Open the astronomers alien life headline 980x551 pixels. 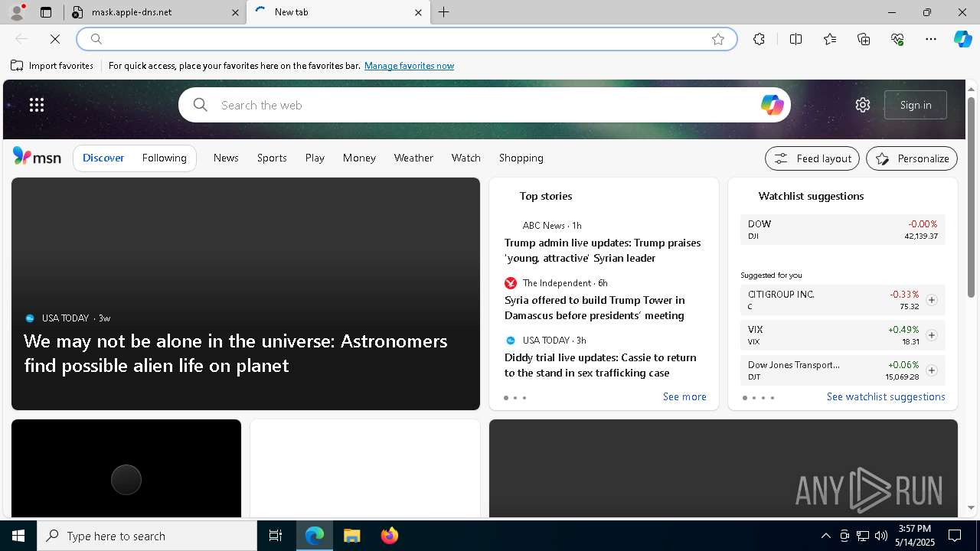click(236, 353)
